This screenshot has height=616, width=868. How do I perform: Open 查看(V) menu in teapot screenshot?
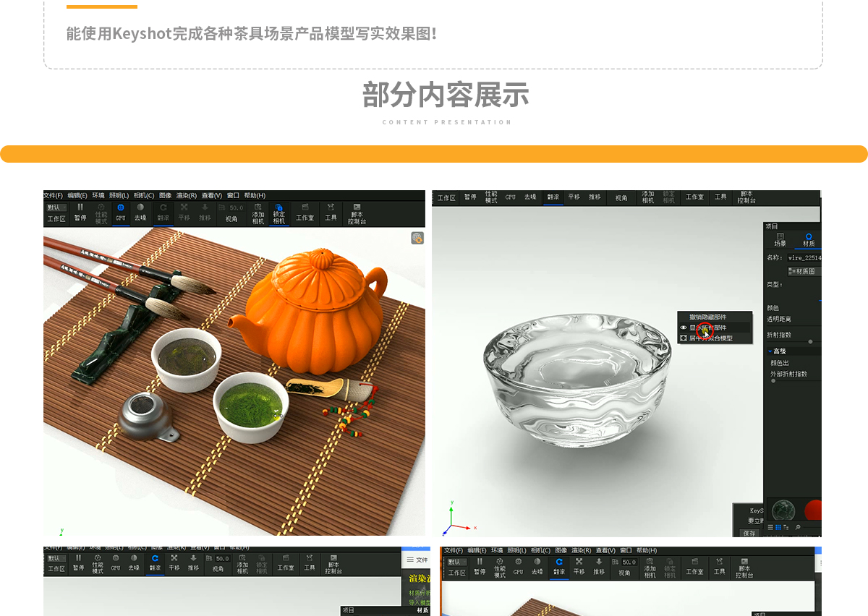click(x=212, y=195)
